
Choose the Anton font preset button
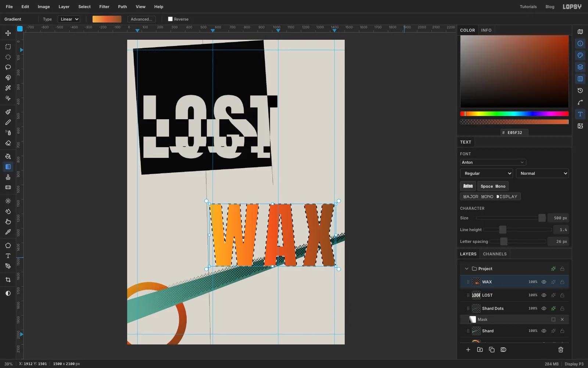(468, 186)
